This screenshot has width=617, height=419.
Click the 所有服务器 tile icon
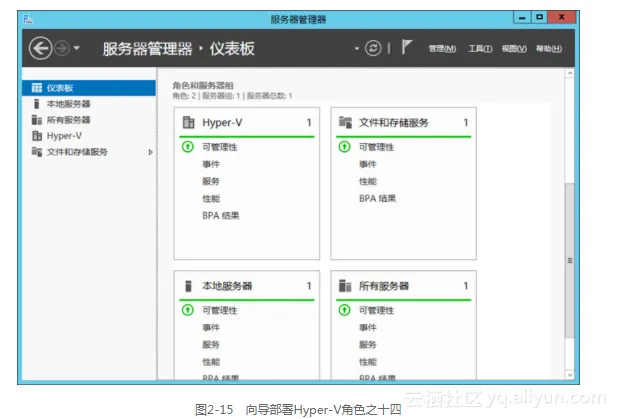(x=345, y=286)
